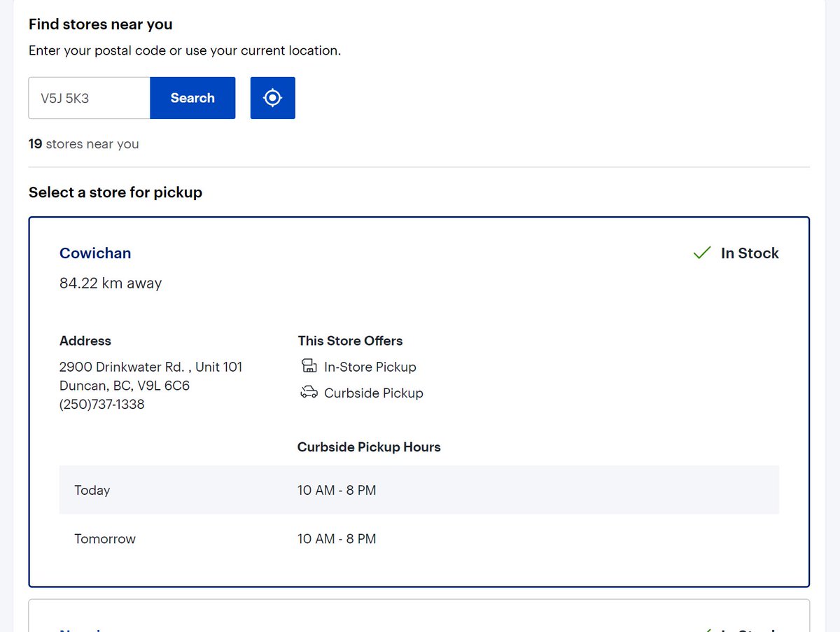
Task: Click the use current location icon button
Action: tap(273, 98)
